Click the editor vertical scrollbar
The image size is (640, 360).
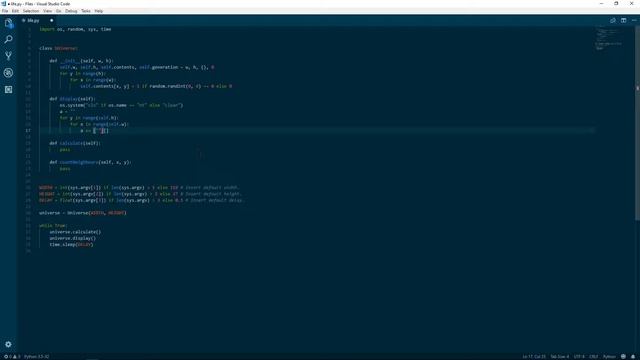637,122
